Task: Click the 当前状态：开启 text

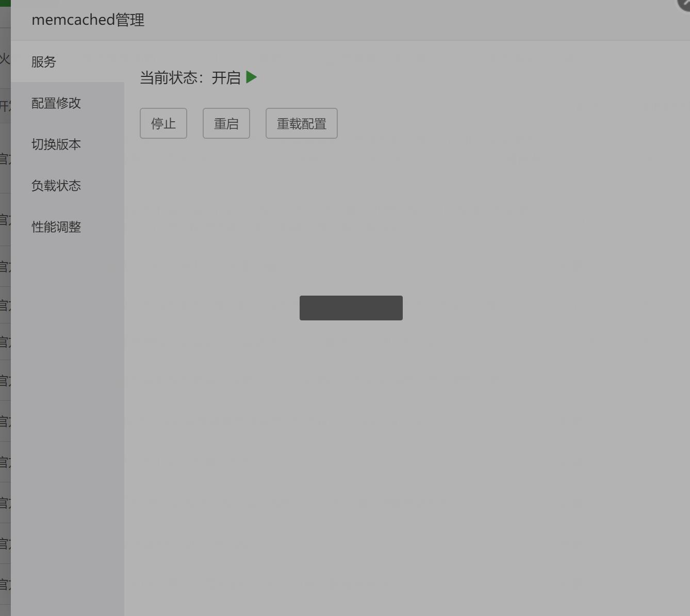Action: coord(190,78)
